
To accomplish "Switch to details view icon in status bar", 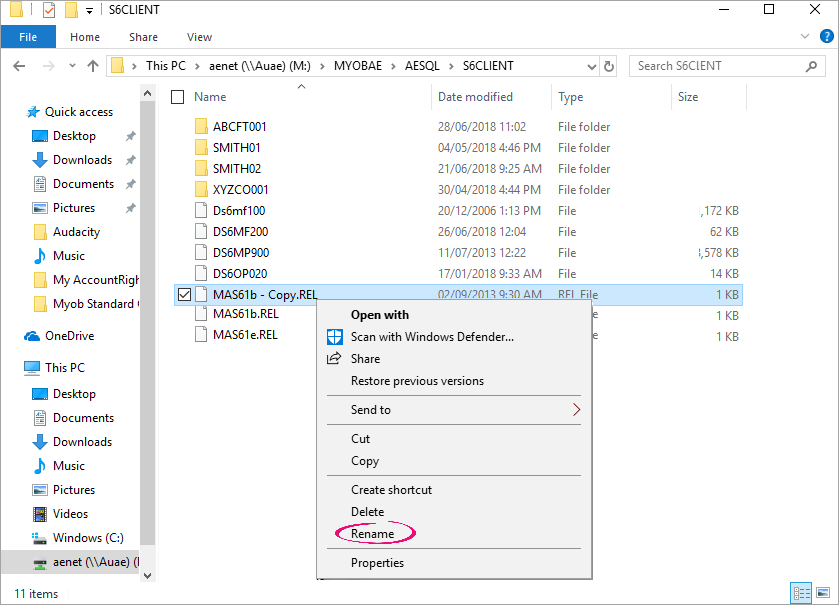I will [x=801, y=593].
